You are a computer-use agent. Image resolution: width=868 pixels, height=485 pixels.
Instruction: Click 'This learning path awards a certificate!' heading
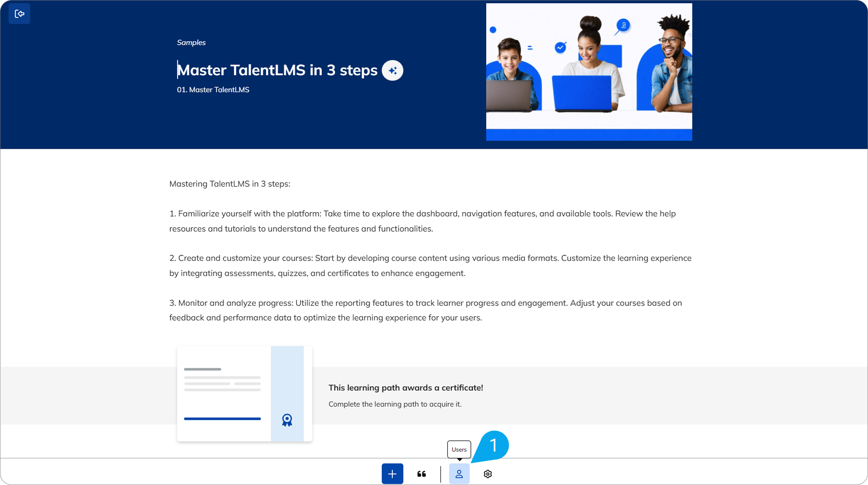click(405, 388)
